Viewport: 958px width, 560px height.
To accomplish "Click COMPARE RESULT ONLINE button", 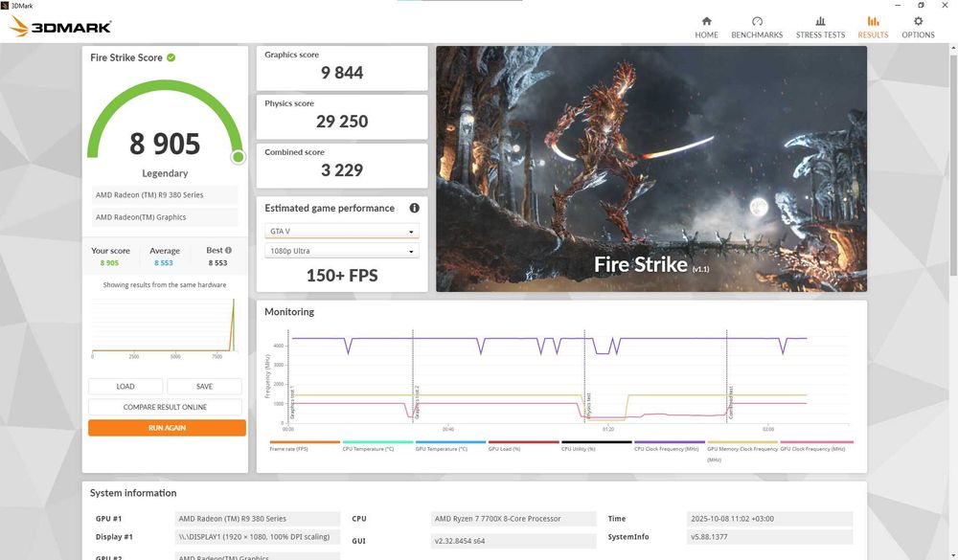I will click(165, 408).
